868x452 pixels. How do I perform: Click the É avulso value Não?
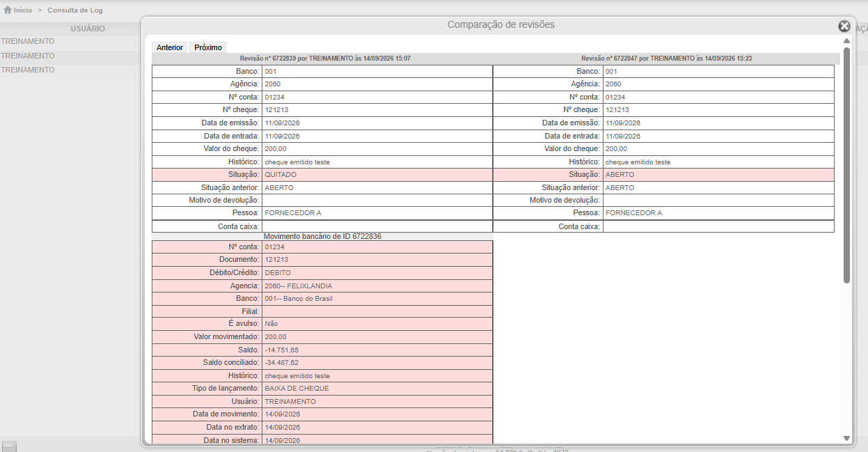pos(271,324)
